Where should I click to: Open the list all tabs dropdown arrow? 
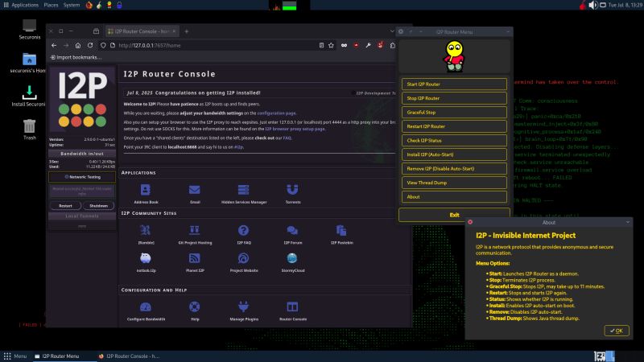(x=392, y=31)
